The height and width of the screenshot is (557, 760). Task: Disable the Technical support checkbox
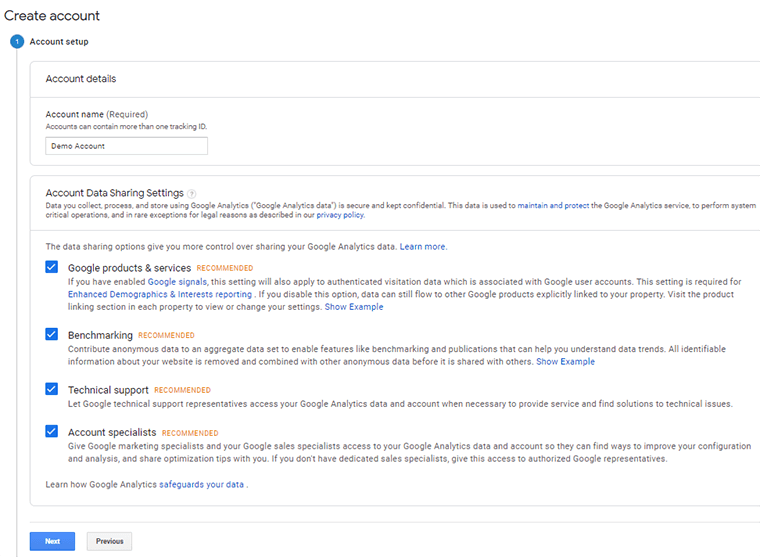point(52,389)
